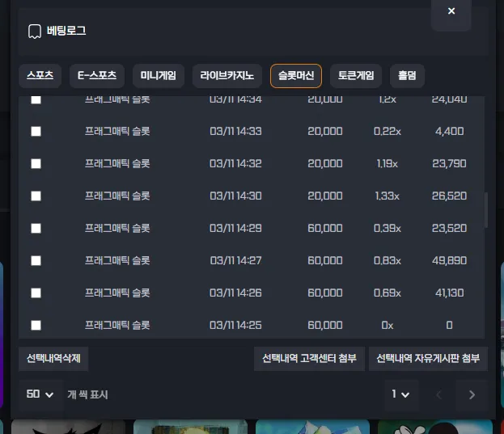Check the 03/11 14:25 bet row
504x434 pixels.
pos(36,325)
